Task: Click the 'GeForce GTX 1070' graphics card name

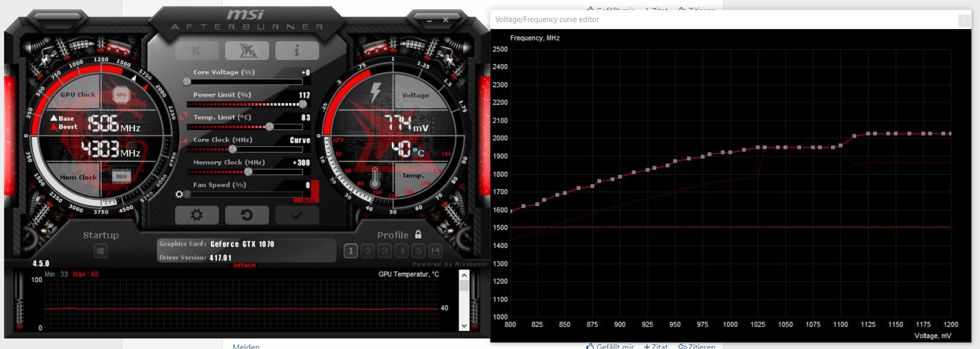Action: click(x=242, y=244)
